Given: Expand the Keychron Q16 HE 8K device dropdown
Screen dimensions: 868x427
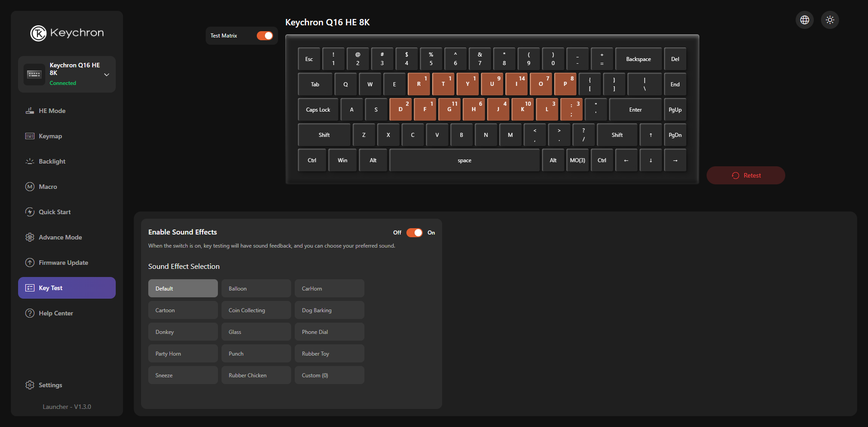Looking at the screenshot, I should tap(107, 75).
